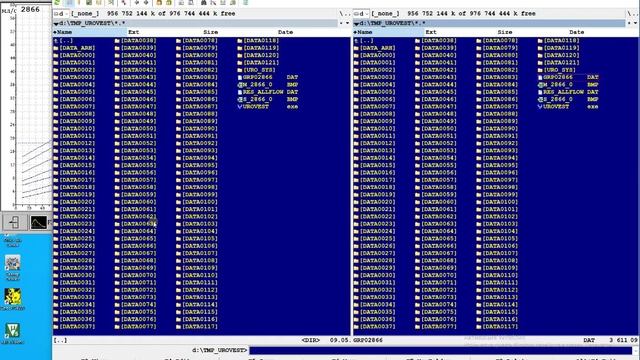This screenshot has height=360, width=640.
Task: Select [URO_SYS] folder in left panel
Action: (257, 70)
